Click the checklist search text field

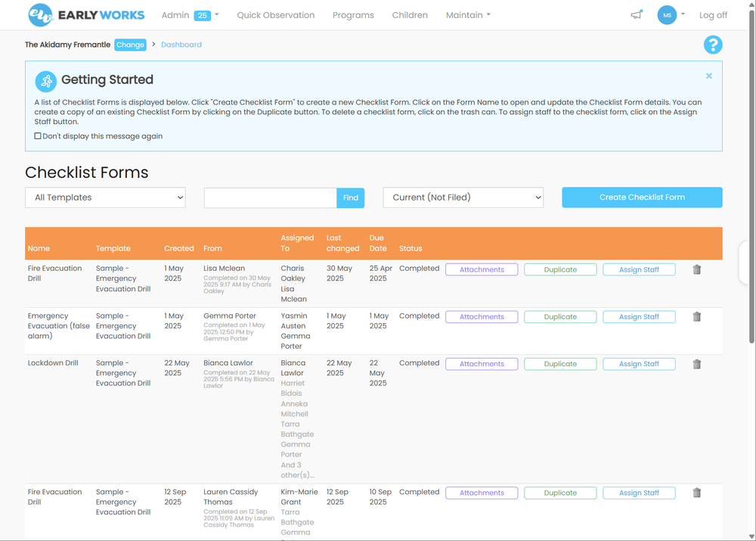[x=270, y=197]
